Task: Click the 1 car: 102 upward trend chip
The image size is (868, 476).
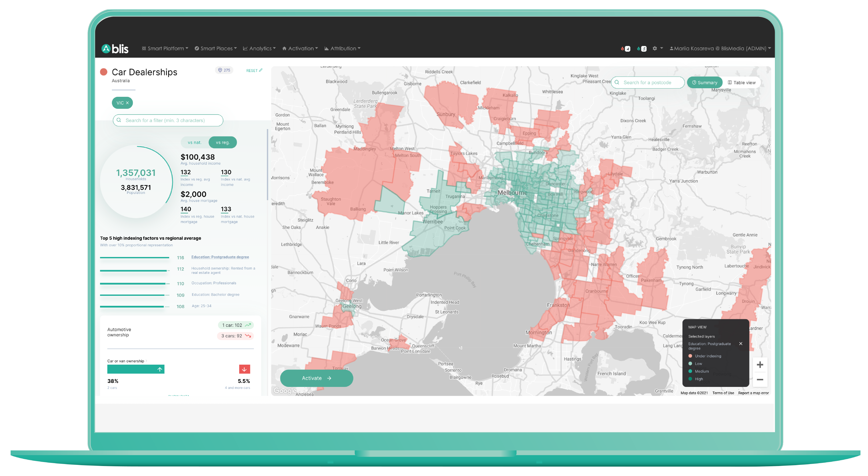Action: click(x=236, y=325)
